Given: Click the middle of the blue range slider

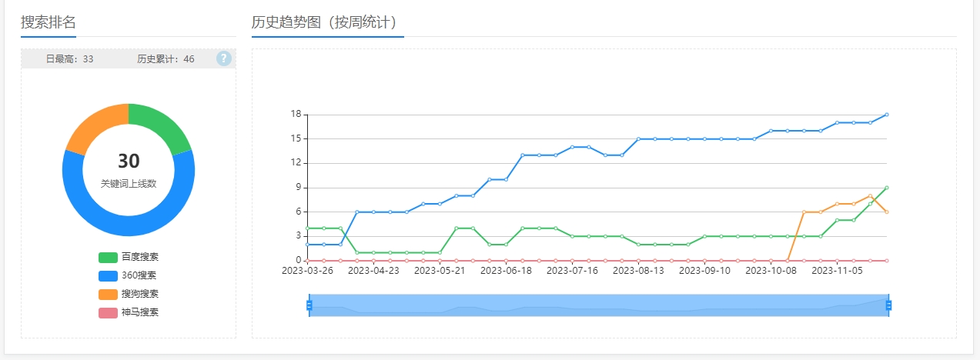Looking at the screenshot, I should [x=599, y=305].
